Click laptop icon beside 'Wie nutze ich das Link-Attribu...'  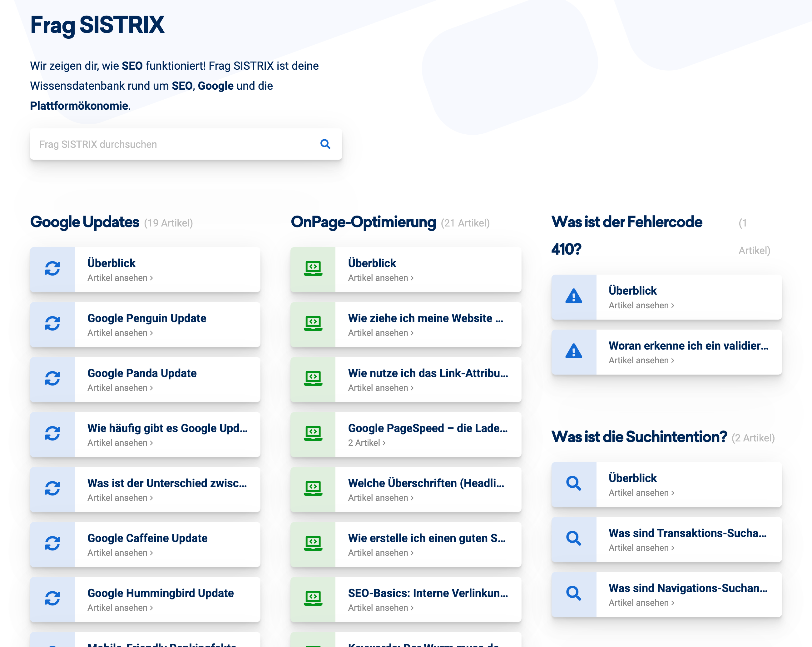coord(313,379)
